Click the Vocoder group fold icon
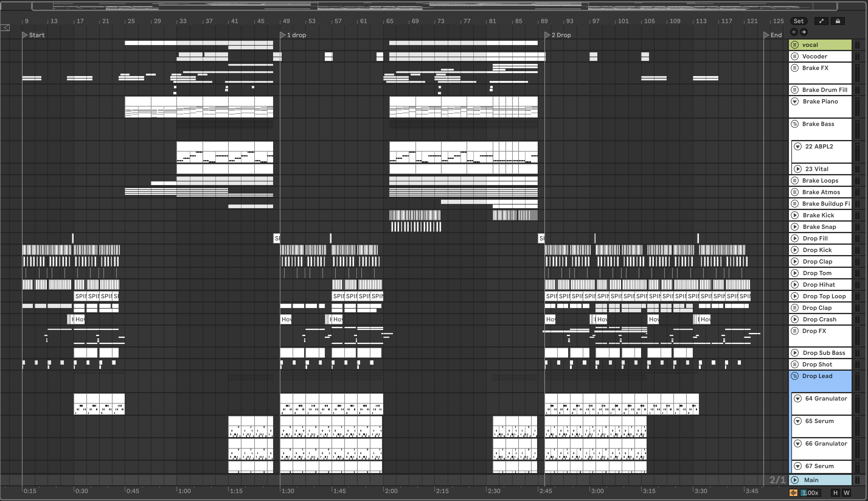868x501 pixels. pos(794,56)
